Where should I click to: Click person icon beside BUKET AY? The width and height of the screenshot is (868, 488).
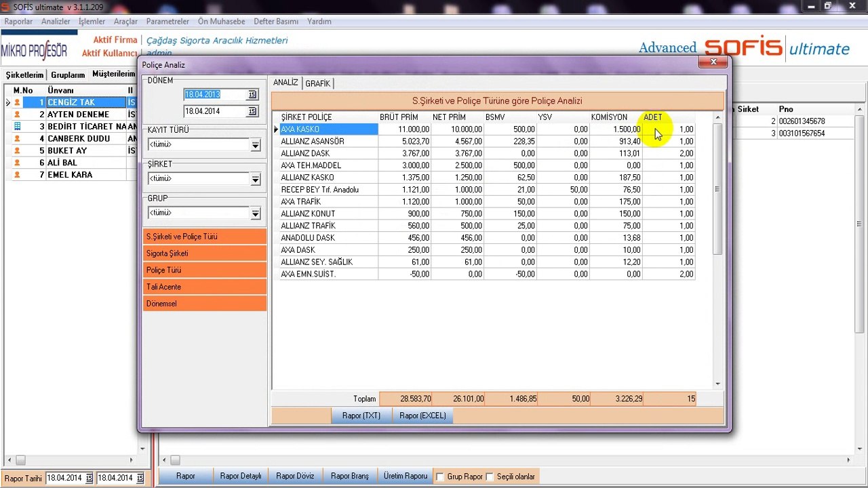18,150
